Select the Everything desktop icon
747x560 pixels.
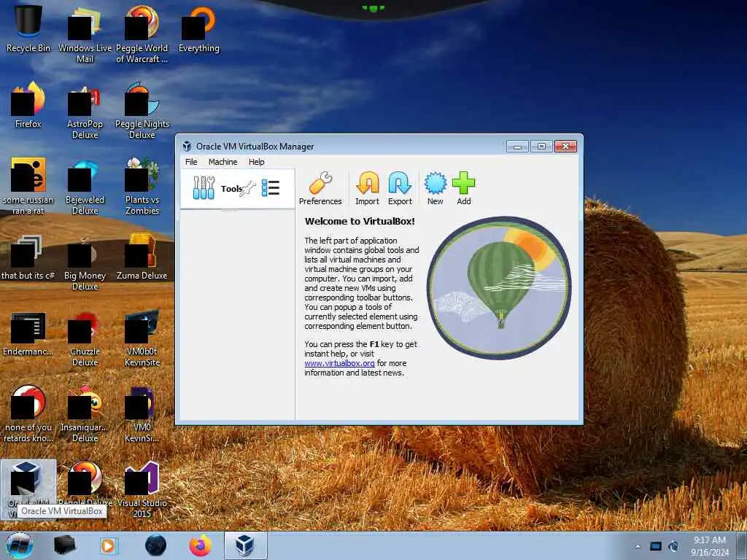[198, 29]
